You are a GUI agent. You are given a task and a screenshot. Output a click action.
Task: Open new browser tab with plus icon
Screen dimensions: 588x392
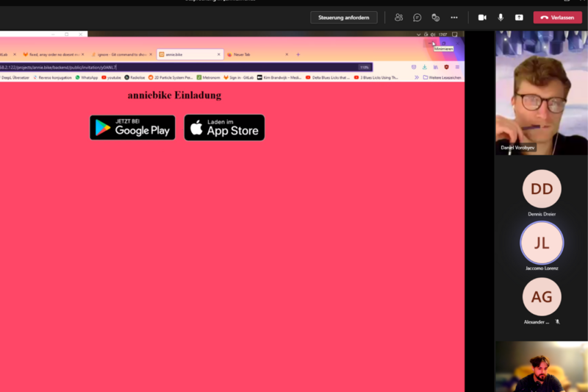[x=298, y=54]
